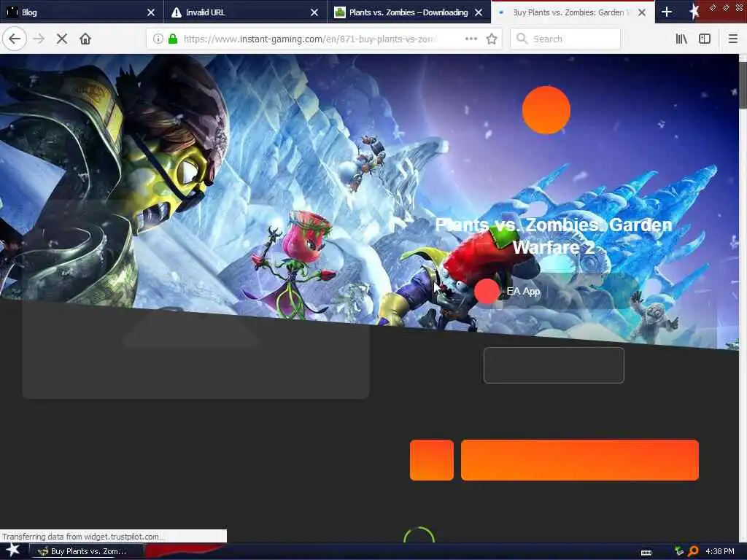Select Buy Plants vs. Zom... taskbar button
This screenshot has height=560, width=747.
coord(86,551)
